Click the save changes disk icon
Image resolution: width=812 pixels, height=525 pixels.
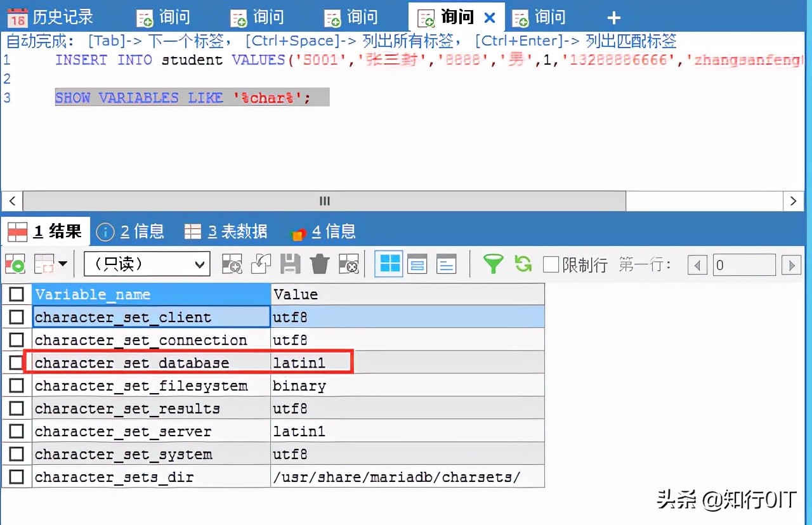tap(291, 264)
